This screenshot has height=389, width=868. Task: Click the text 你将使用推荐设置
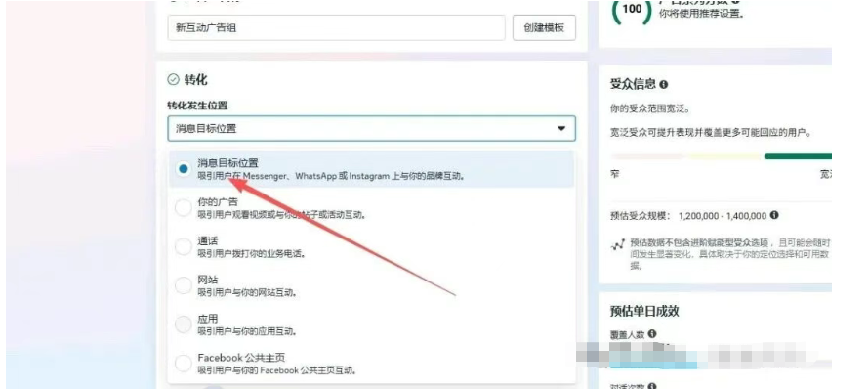(x=701, y=14)
